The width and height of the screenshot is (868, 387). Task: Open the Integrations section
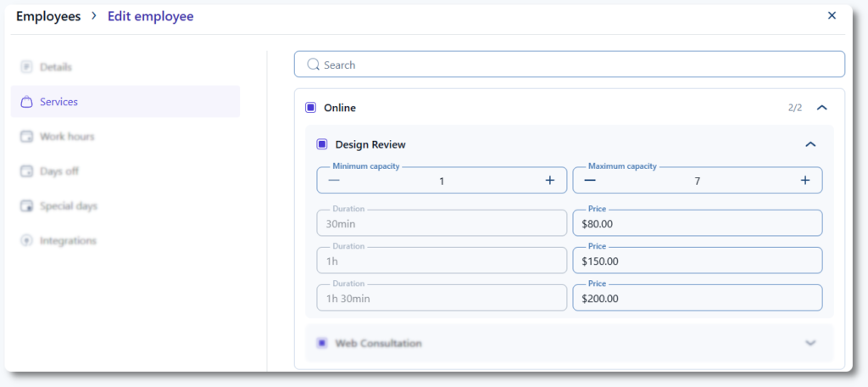pos(68,241)
